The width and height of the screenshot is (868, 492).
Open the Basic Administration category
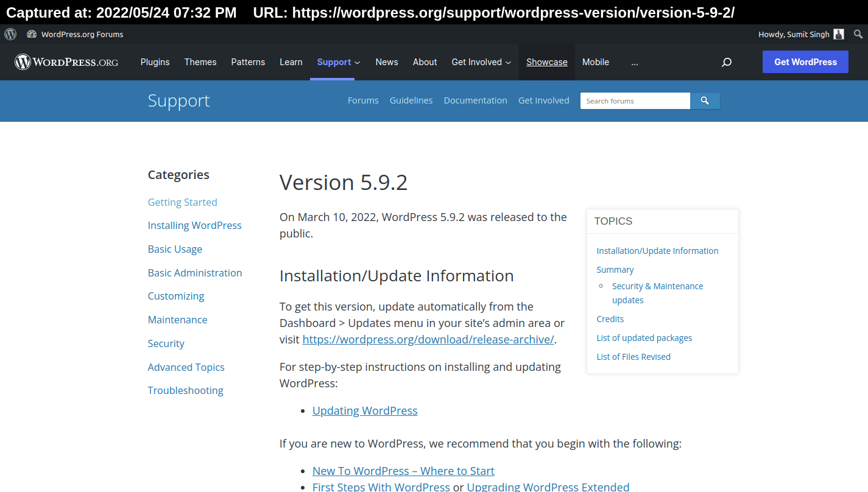(x=195, y=273)
